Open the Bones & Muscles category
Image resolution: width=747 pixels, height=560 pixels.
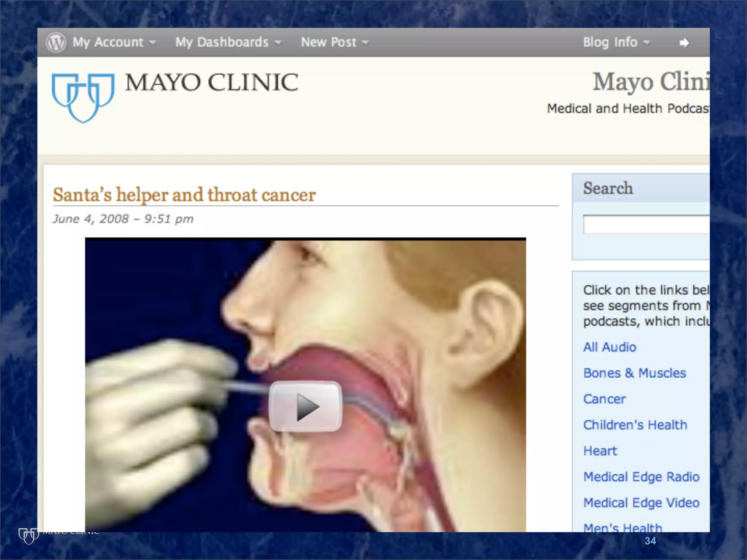tap(634, 373)
